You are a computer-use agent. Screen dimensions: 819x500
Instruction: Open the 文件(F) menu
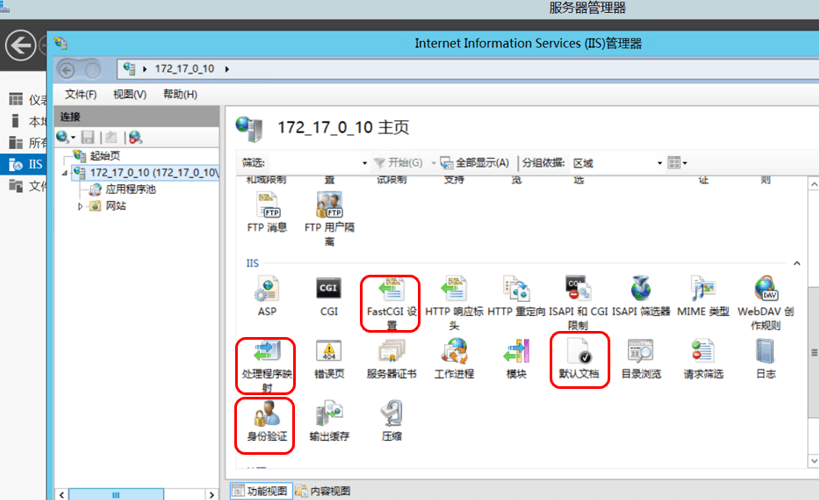point(80,95)
